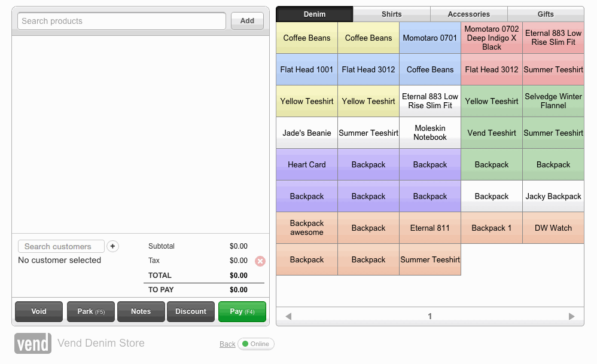Select the Flat Head 1001 product
The height and width of the screenshot is (364, 597).
[306, 69]
